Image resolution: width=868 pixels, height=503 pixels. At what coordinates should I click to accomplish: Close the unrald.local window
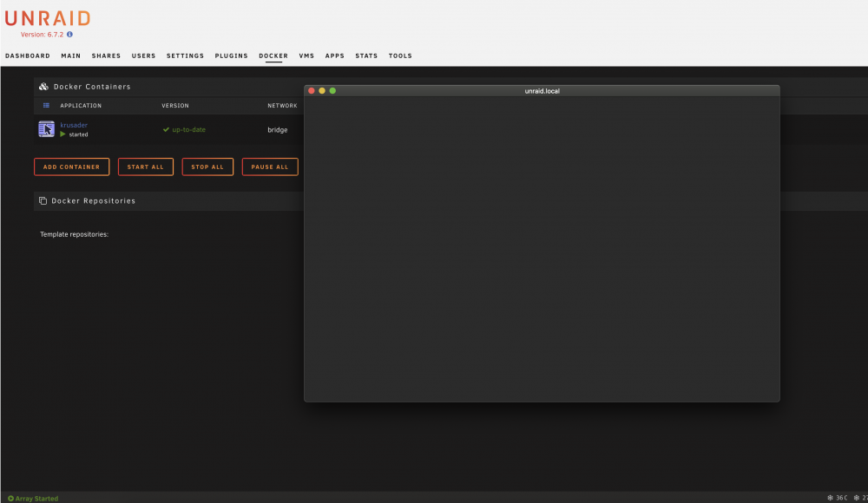click(x=312, y=91)
